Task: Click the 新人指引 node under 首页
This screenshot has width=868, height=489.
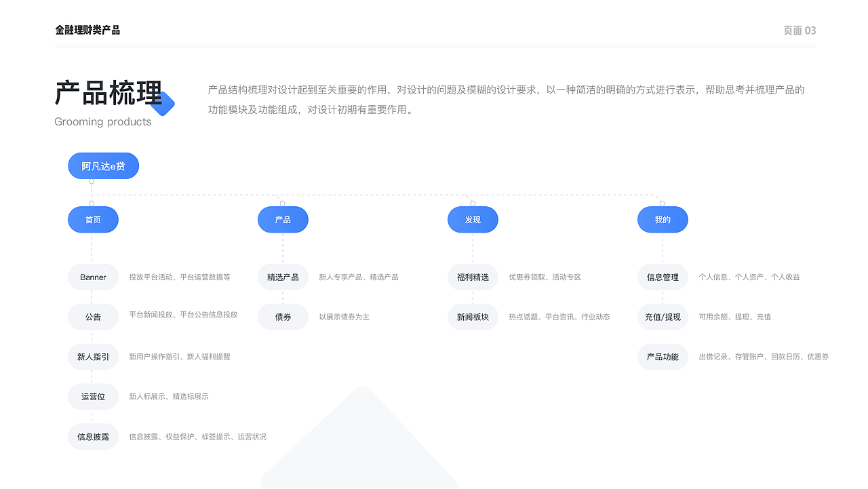Action: [93, 357]
